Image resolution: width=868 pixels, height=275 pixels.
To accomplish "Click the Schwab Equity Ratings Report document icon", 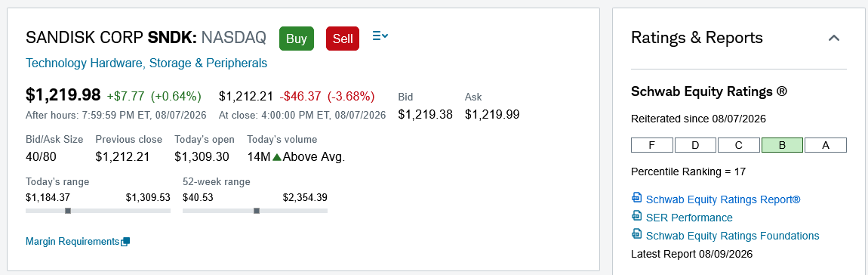I will coord(636,198).
